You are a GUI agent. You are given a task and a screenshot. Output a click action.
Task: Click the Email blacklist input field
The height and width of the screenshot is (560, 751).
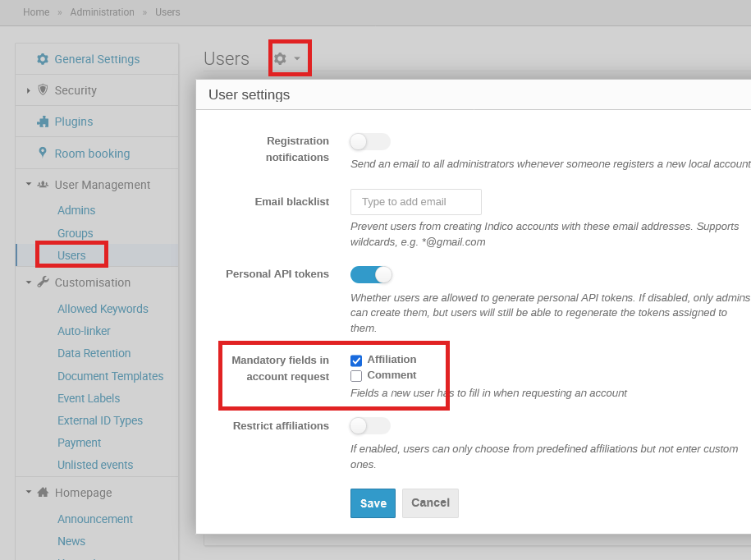click(415, 202)
